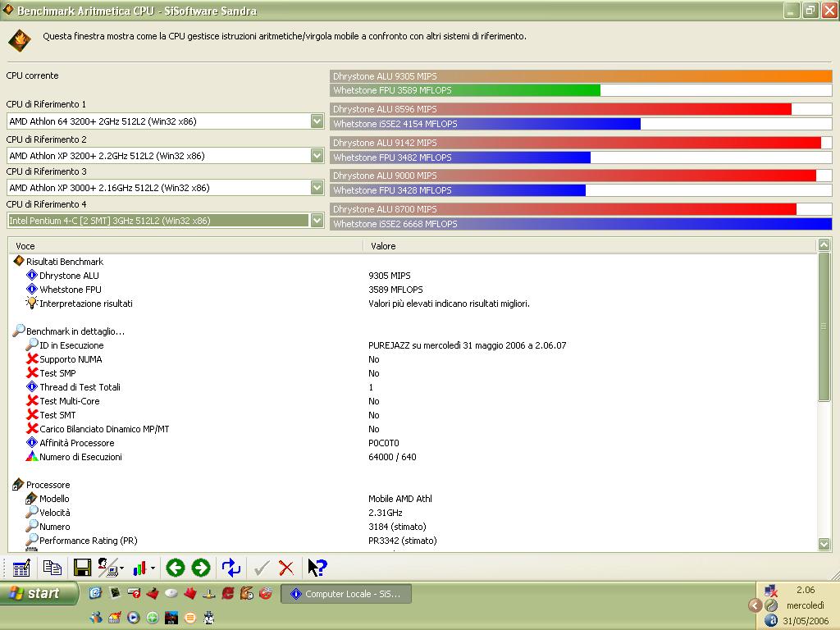Image resolution: width=840 pixels, height=630 pixels.
Task: Select the Modello row
Action: pos(413,498)
